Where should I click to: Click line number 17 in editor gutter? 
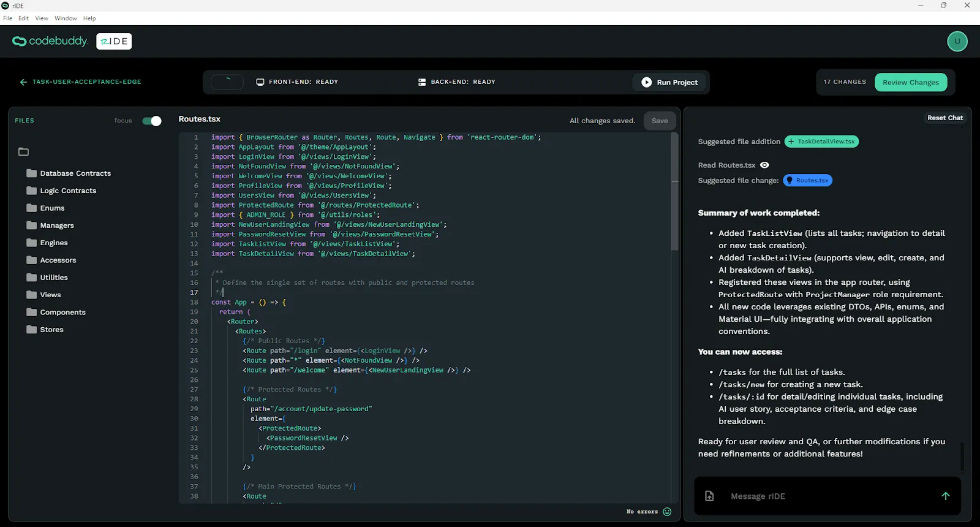[x=194, y=292]
